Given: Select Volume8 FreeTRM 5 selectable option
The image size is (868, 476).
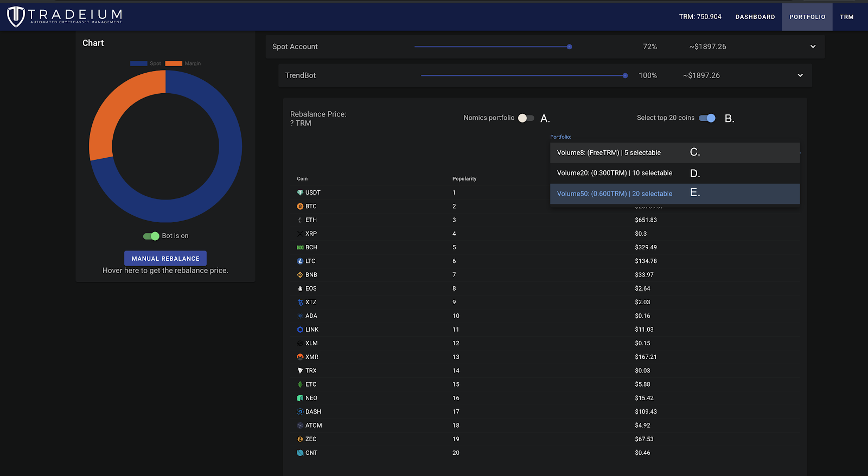Looking at the screenshot, I should 675,152.
